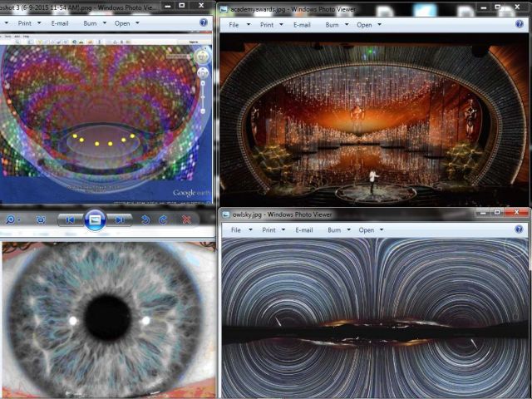
Task: Open File menu in academyawards.jpg window
Action: click(234, 25)
